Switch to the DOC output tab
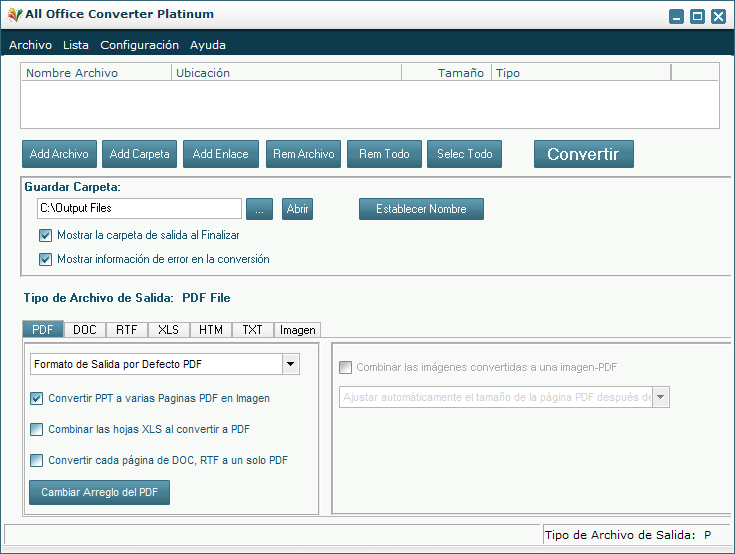 (x=85, y=330)
